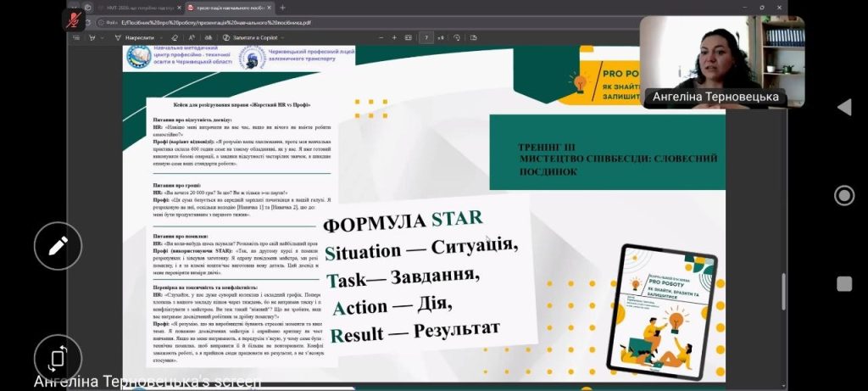868x391 pixels.
Task: Zoom out with the minus button
Action: coord(381,38)
